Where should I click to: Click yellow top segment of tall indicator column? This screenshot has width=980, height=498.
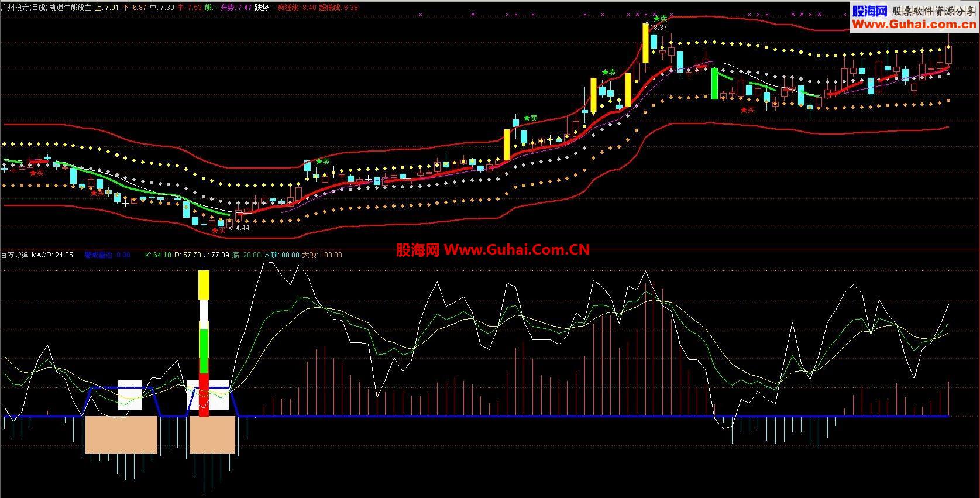tap(204, 285)
